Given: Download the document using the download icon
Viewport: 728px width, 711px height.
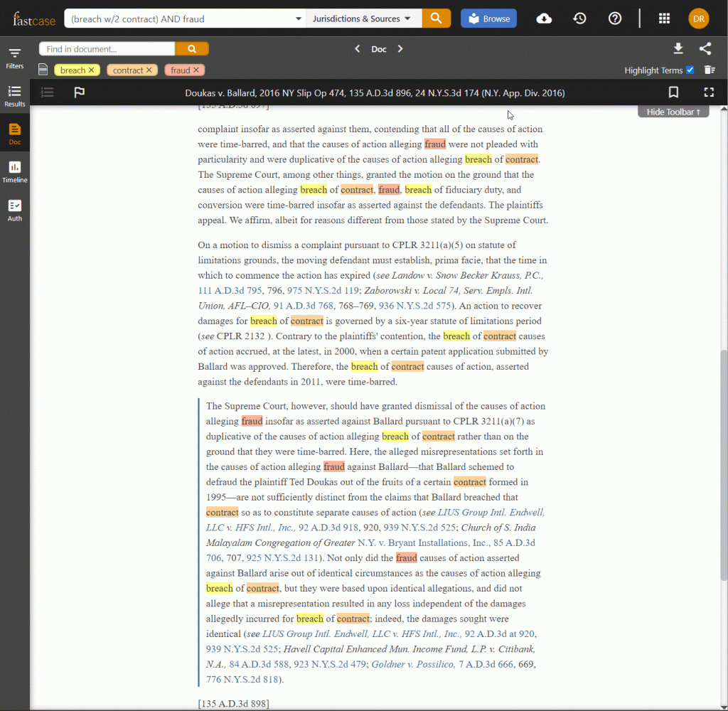Looking at the screenshot, I should 678,48.
